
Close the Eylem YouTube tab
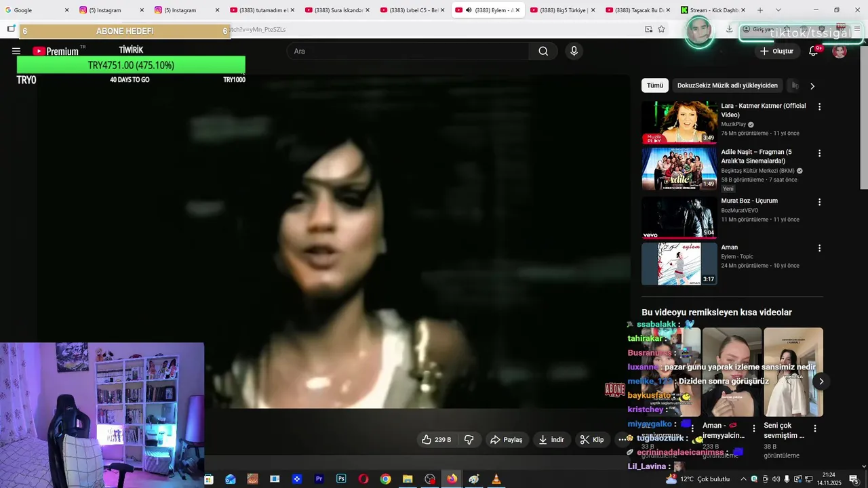(x=517, y=10)
